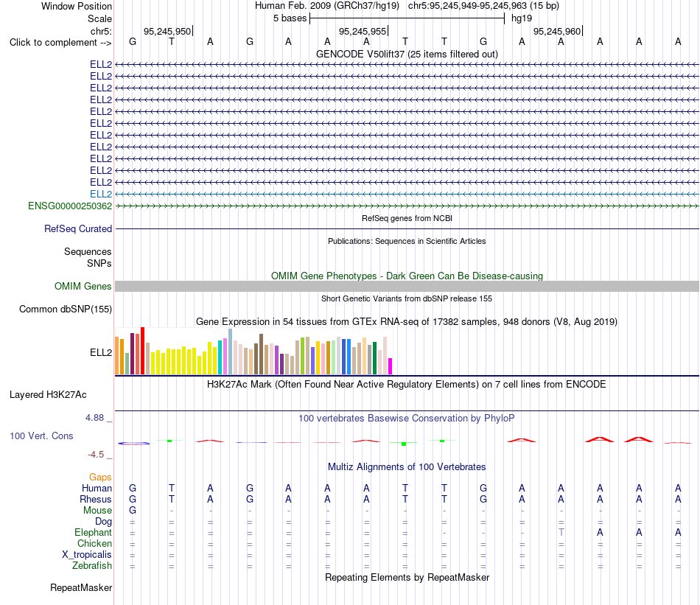
Task: Click the light-blue ELL2 transcript label
Action: tap(101, 195)
